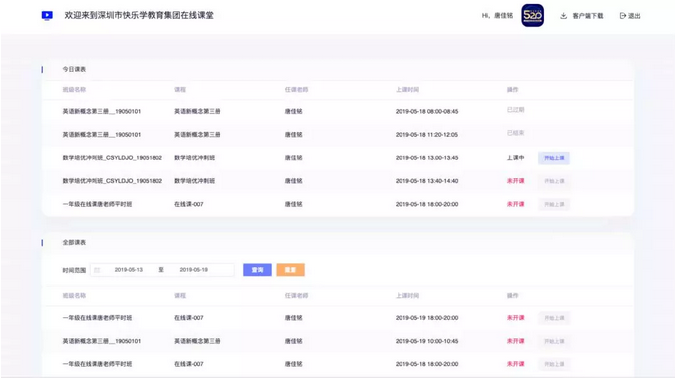Click the Hi, 唐佳铭 username greeting
This screenshot has width=675, height=380.
pyautogui.click(x=497, y=16)
